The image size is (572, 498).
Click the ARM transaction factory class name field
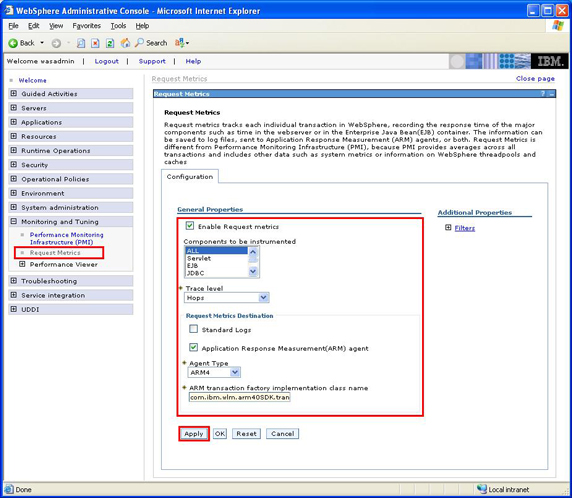(240, 397)
